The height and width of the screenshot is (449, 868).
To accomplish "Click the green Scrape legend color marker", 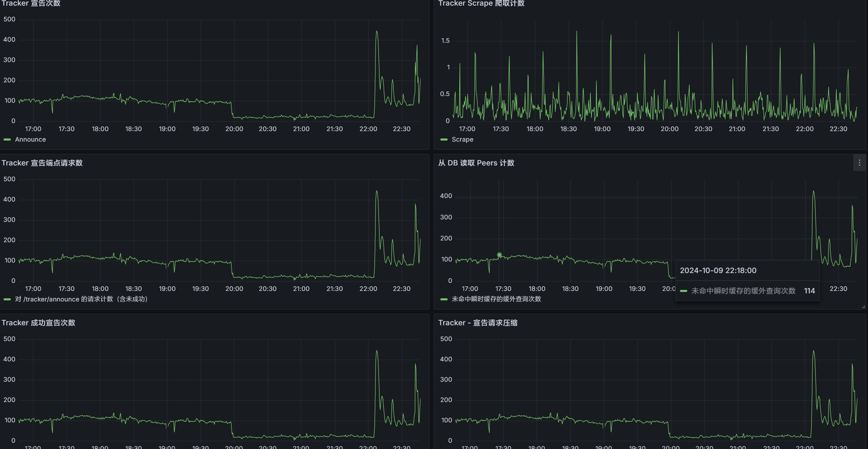I will [x=444, y=140].
